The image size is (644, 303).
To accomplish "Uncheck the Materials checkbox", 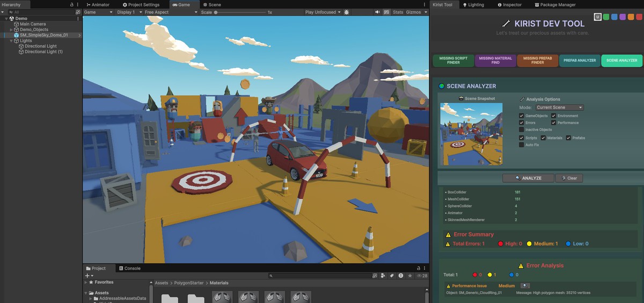I will (x=543, y=138).
